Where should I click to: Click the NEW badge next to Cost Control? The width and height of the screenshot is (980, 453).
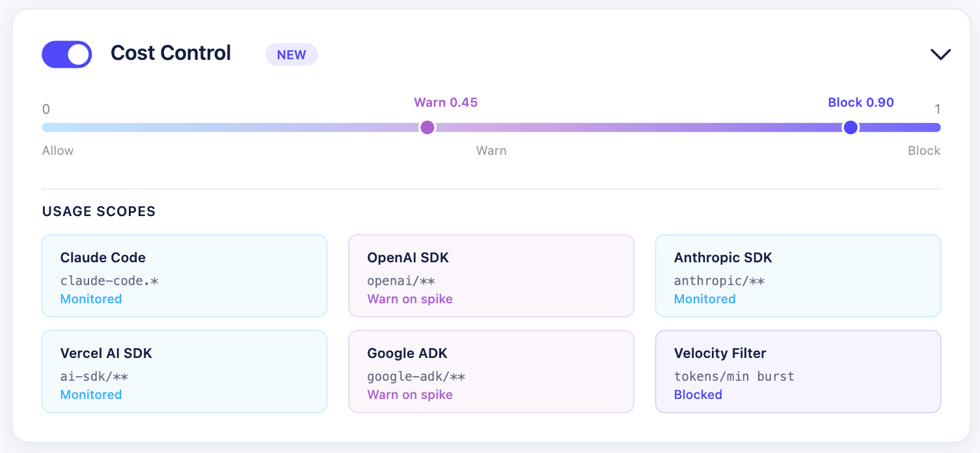pos(291,55)
